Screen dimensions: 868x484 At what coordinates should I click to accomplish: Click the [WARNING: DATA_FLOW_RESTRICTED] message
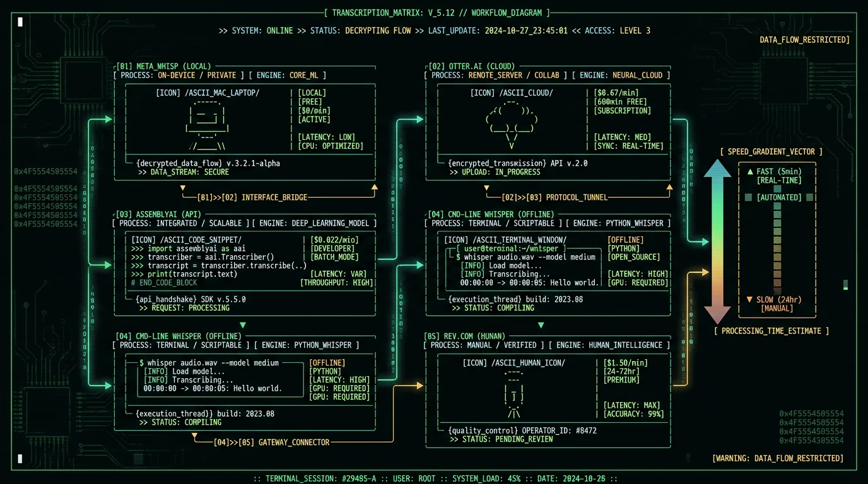[x=777, y=458]
